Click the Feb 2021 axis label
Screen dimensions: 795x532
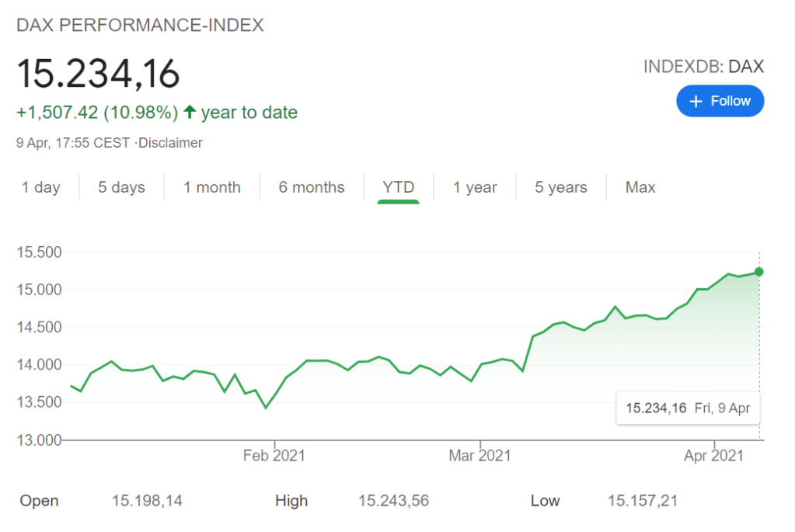click(x=274, y=456)
